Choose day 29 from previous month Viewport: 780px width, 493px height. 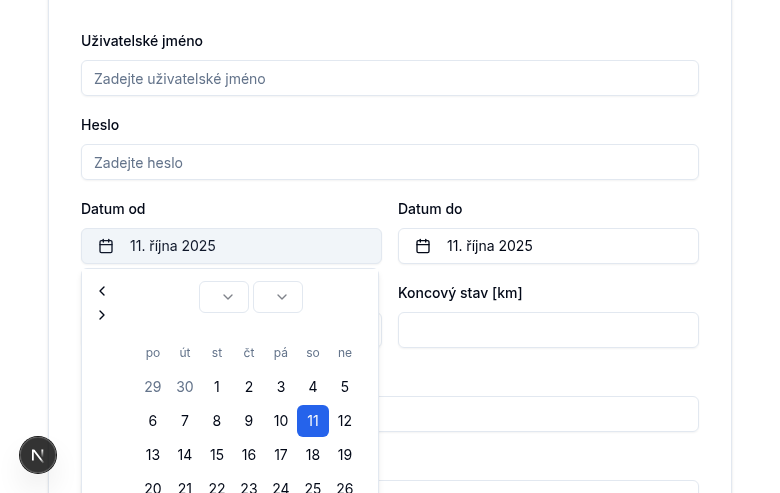(153, 387)
